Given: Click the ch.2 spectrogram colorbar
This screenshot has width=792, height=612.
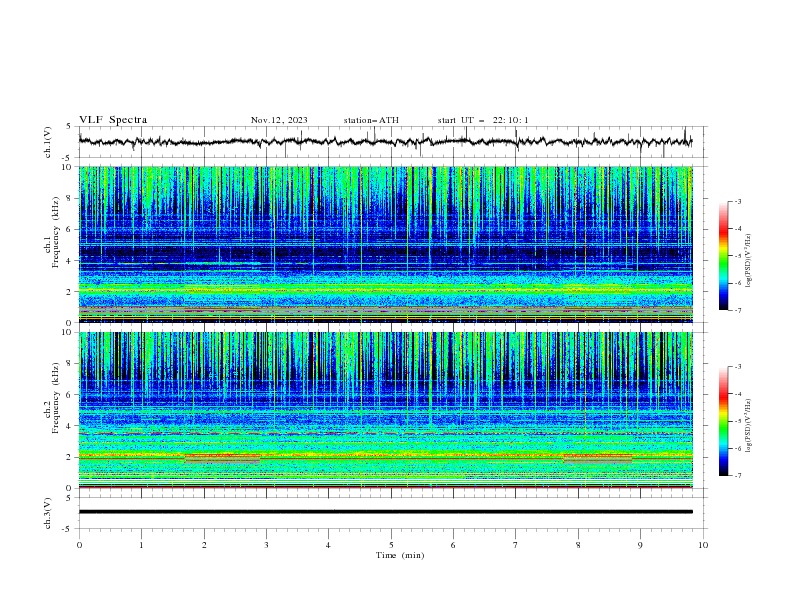Looking at the screenshot, I should tap(723, 421).
